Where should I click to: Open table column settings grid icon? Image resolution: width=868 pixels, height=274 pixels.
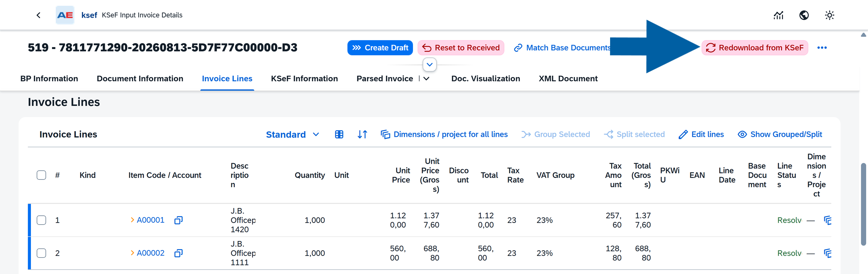339,134
